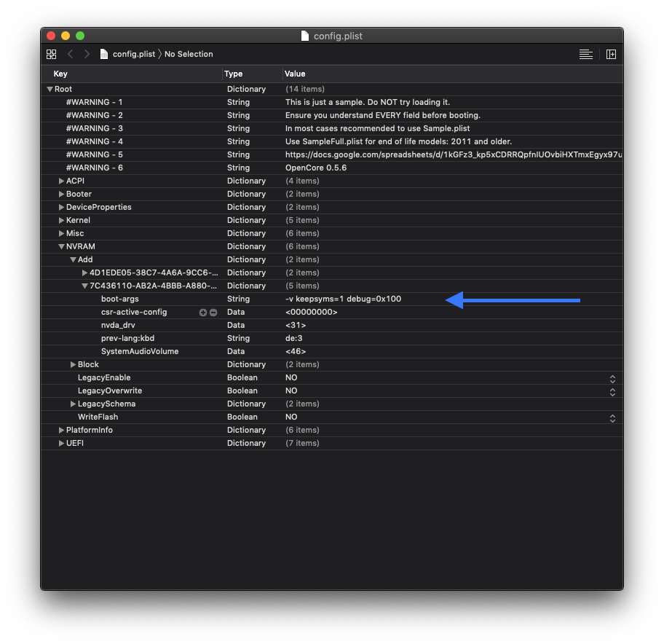The height and width of the screenshot is (644, 664).
Task: Open the related items grid menu
Action: pos(51,54)
